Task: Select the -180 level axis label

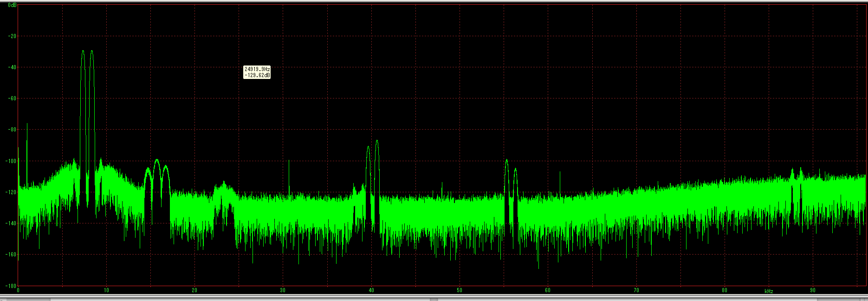Action: pos(11,286)
